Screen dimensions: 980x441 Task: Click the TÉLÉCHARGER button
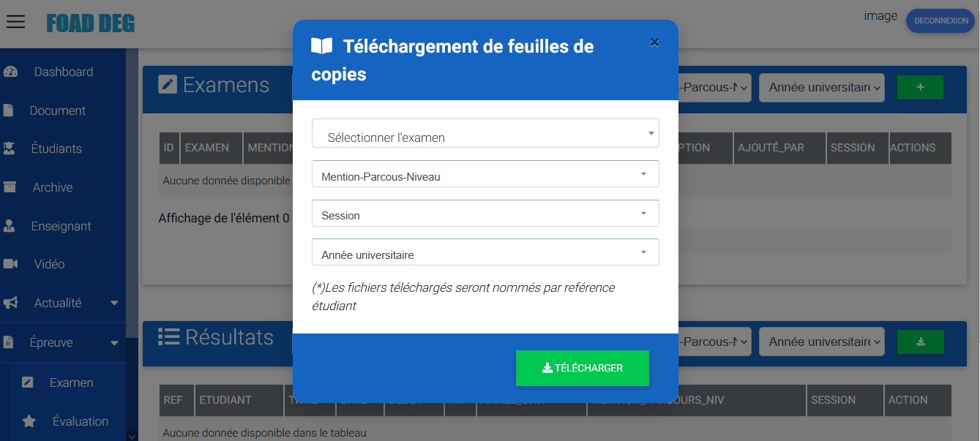[583, 368]
